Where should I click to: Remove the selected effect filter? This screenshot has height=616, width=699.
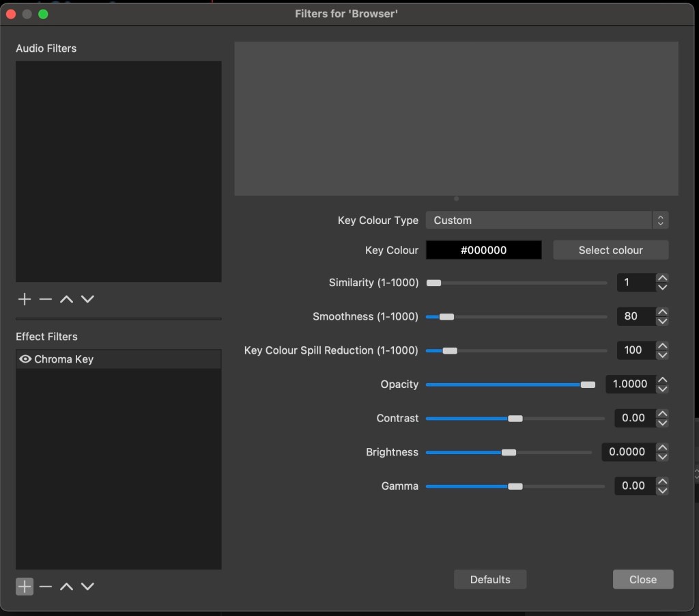coord(46,587)
